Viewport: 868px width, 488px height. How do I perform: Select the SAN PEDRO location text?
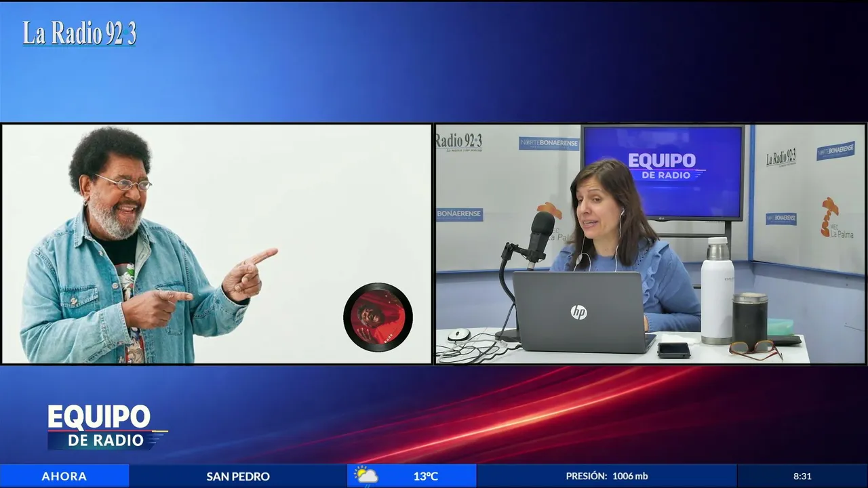(x=238, y=476)
